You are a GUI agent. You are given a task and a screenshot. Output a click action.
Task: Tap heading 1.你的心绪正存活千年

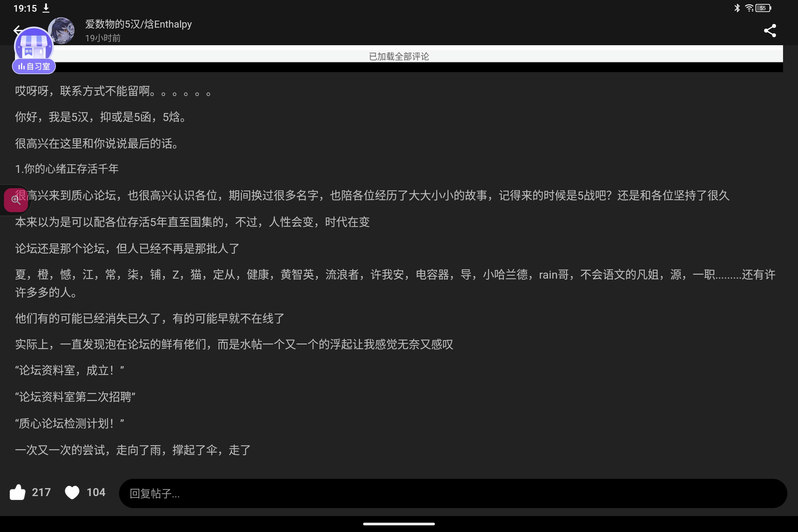[x=67, y=169]
